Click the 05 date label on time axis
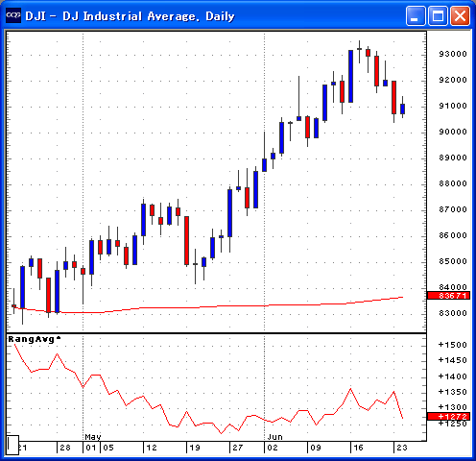The height and width of the screenshot is (461, 476). [x=108, y=448]
